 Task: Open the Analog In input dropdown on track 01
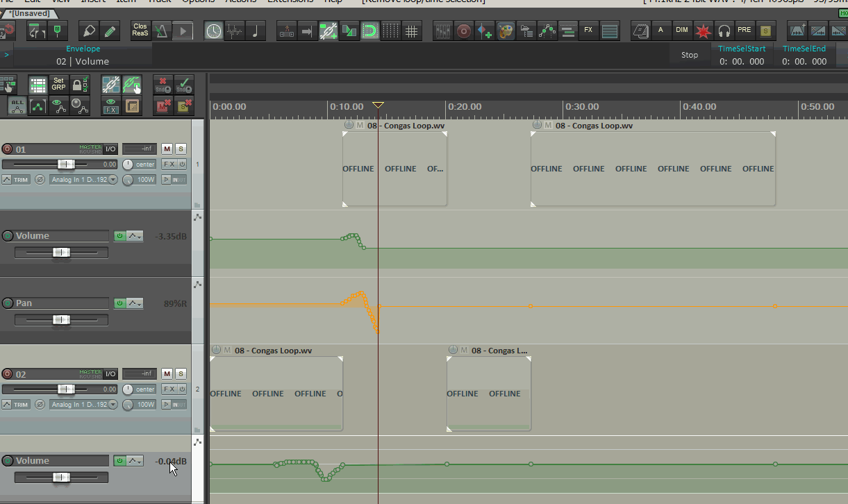click(x=83, y=180)
